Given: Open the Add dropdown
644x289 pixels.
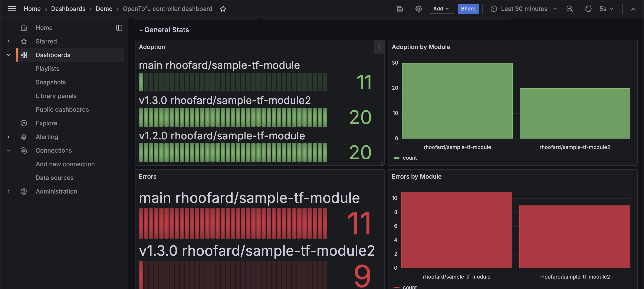Looking at the screenshot, I should (441, 9).
